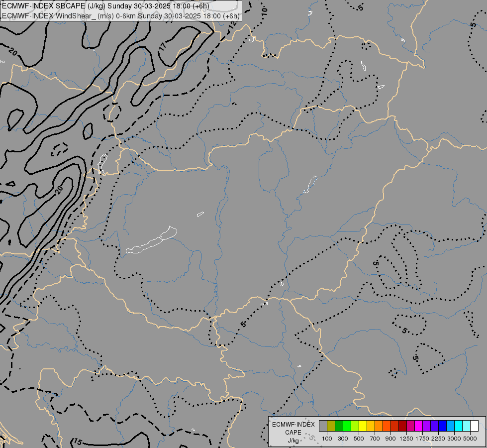Pick the bright green swatch right of 300
This screenshot has height=448, width=487.
347,426
